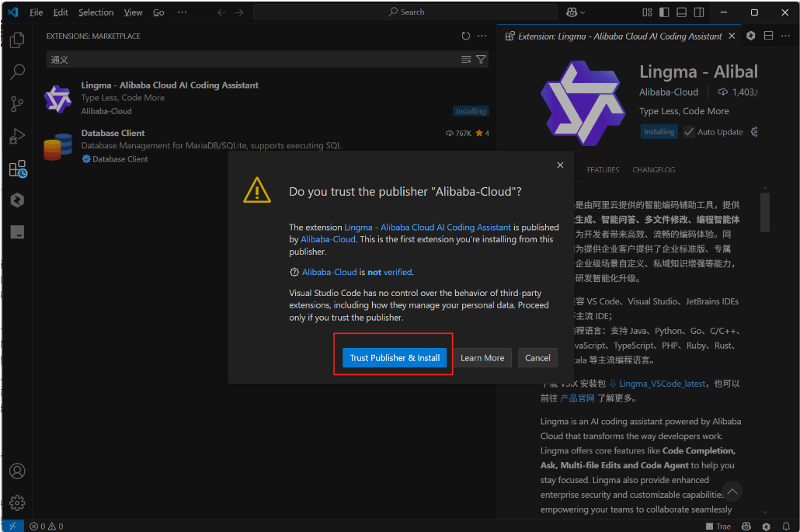Open the Source Control view
Viewport: 800px width, 532px height.
[17, 104]
